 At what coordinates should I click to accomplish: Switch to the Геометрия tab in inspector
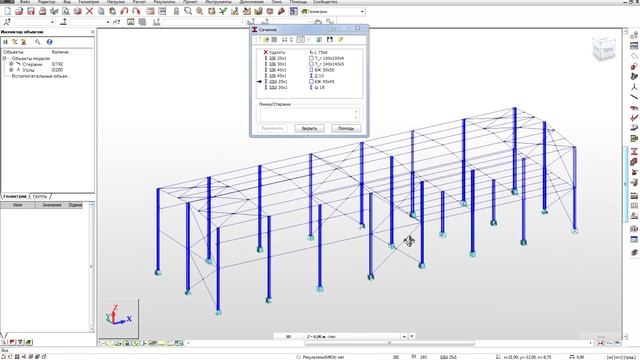[x=15, y=196]
